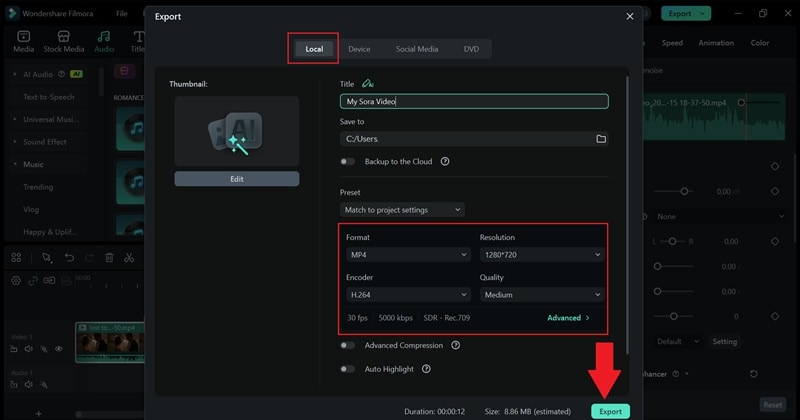800x420 pixels.
Task: Click the Undo icon in timeline toolbar
Action: point(69,258)
